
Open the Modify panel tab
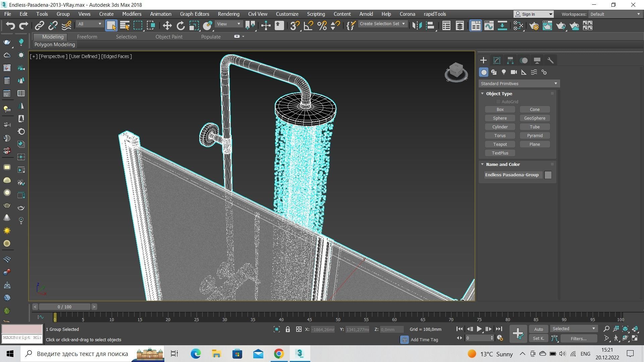pos(497,60)
